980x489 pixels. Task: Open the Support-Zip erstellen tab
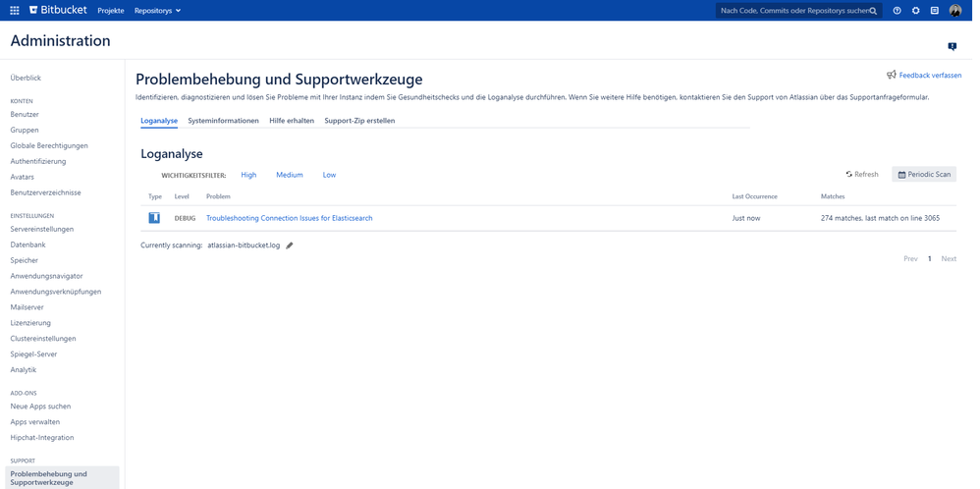(x=359, y=121)
